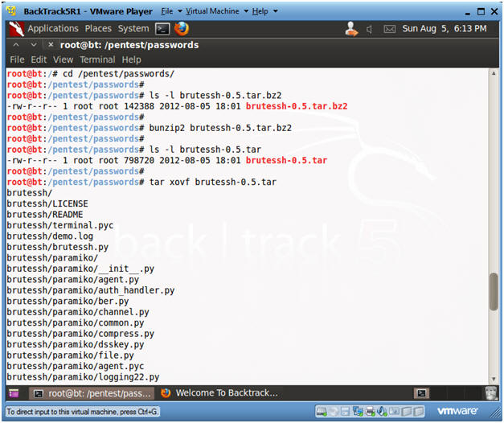The height and width of the screenshot is (423, 504).
Task: Open the terminal File menu
Action: coord(17,60)
